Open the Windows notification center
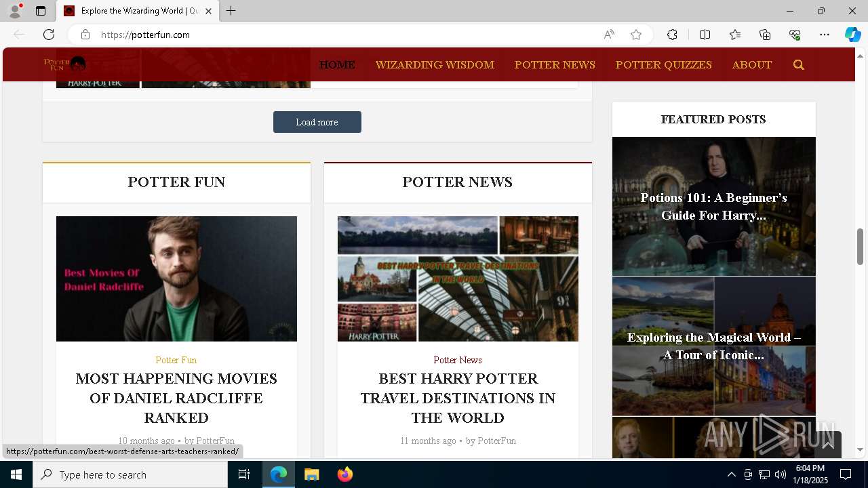Screen dimensions: 868x488 (x=846, y=474)
